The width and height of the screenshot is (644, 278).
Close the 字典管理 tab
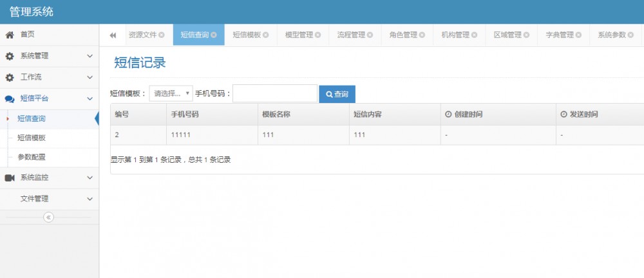pos(579,35)
